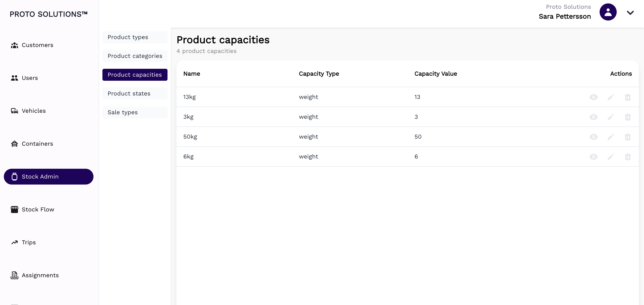Viewport: 644px width, 305px height.
Task: Click the Stock Admin cylinder icon
Action: point(15,177)
